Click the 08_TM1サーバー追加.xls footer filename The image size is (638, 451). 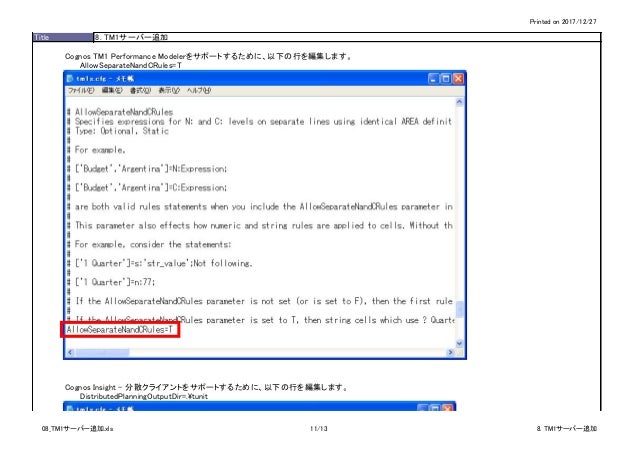click(77, 429)
